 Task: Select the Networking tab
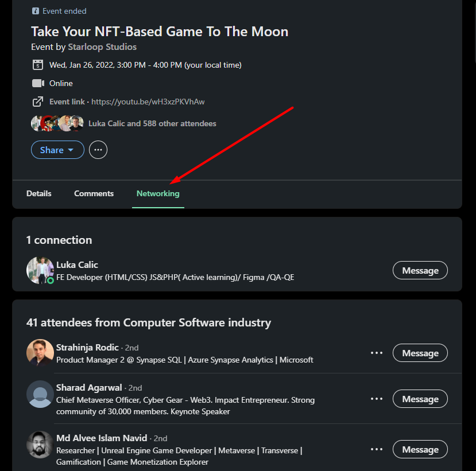tap(158, 193)
